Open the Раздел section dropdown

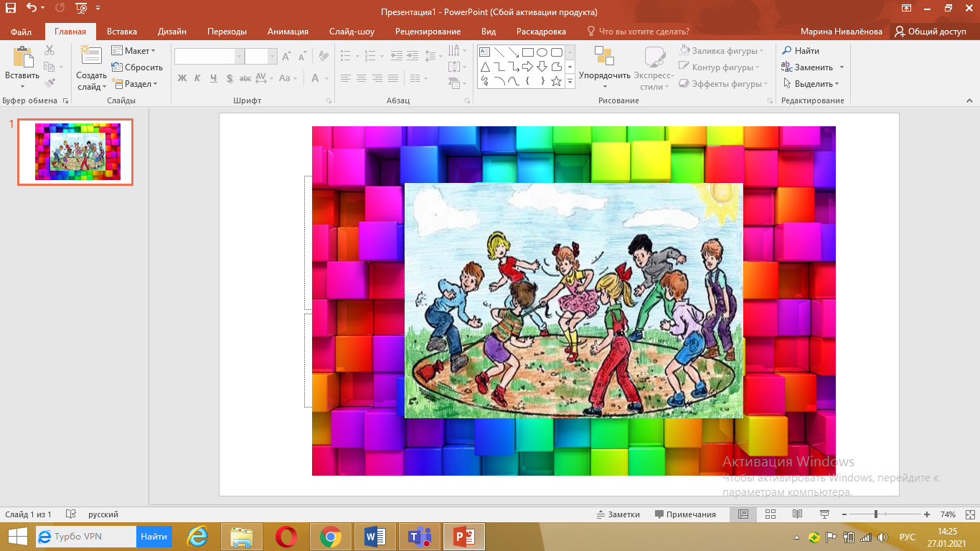[x=134, y=84]
